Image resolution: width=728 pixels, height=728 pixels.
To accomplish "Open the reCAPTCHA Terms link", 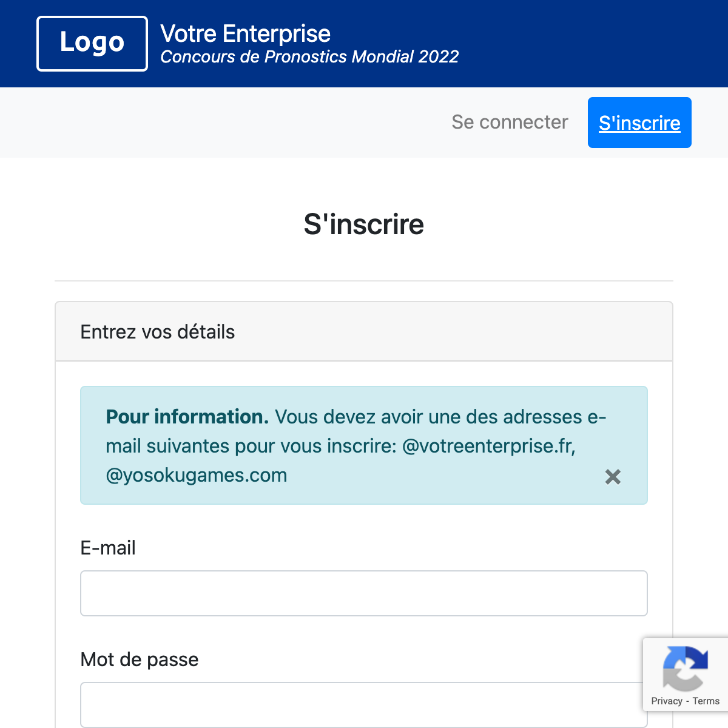I will 706,701.
